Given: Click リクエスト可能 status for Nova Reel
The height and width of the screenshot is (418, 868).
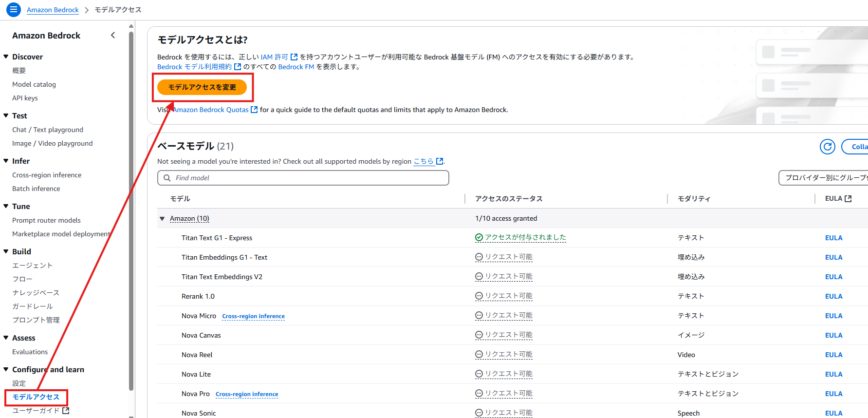Looking at the screenshot, I should [x=508, y=354].
